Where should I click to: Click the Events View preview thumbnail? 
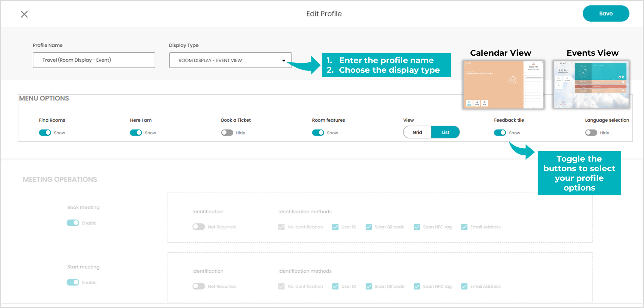pos(591,84)
